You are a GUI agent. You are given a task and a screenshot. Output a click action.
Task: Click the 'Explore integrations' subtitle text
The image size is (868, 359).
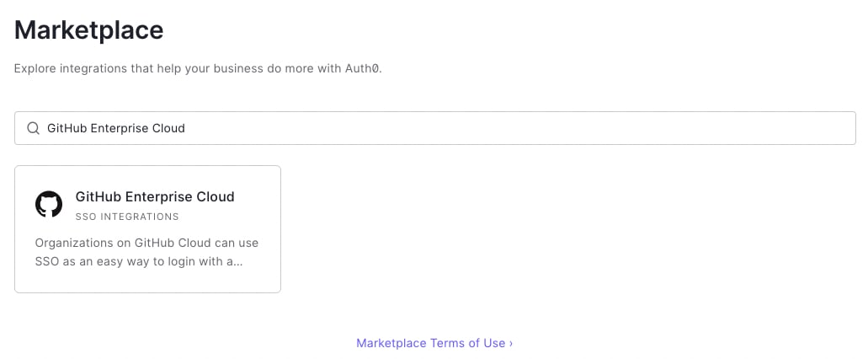[198, 70]
